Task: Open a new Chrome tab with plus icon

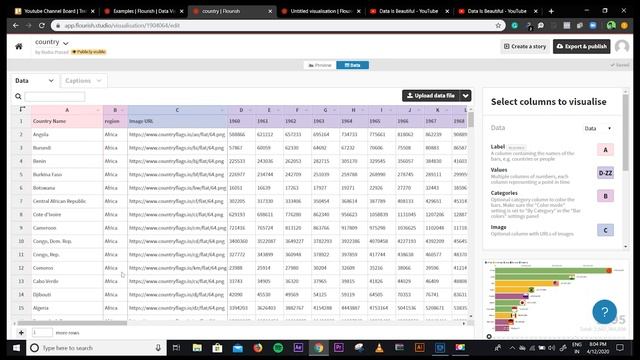Action: (x=551, y=11)
